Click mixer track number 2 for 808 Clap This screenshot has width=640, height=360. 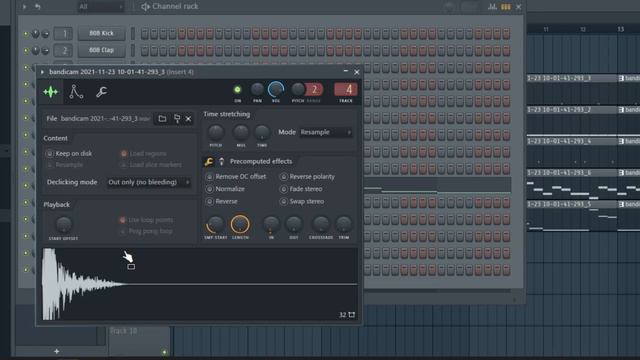64,50
